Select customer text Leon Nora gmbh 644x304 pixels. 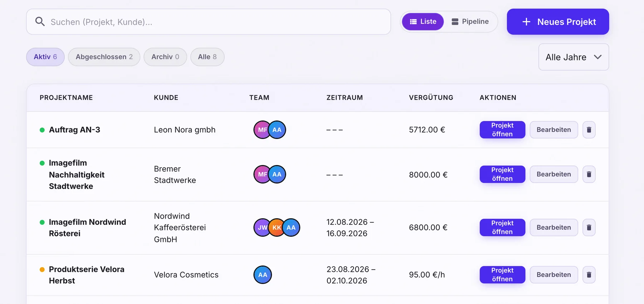185,130
